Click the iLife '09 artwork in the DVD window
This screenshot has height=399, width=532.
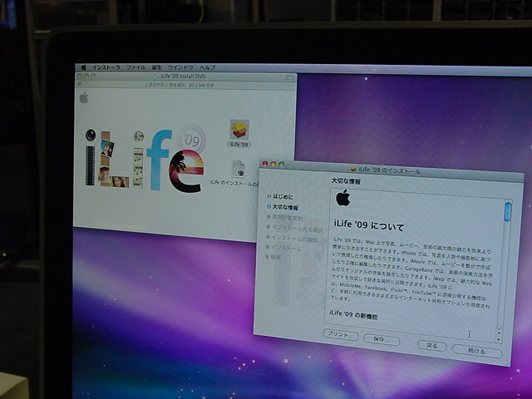[x=145, y=159]
